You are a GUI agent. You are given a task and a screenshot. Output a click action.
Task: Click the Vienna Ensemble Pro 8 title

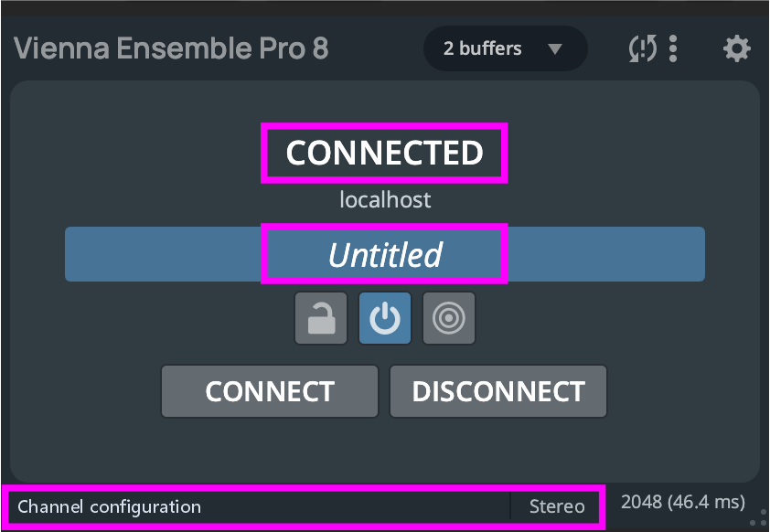coord(171,48)
